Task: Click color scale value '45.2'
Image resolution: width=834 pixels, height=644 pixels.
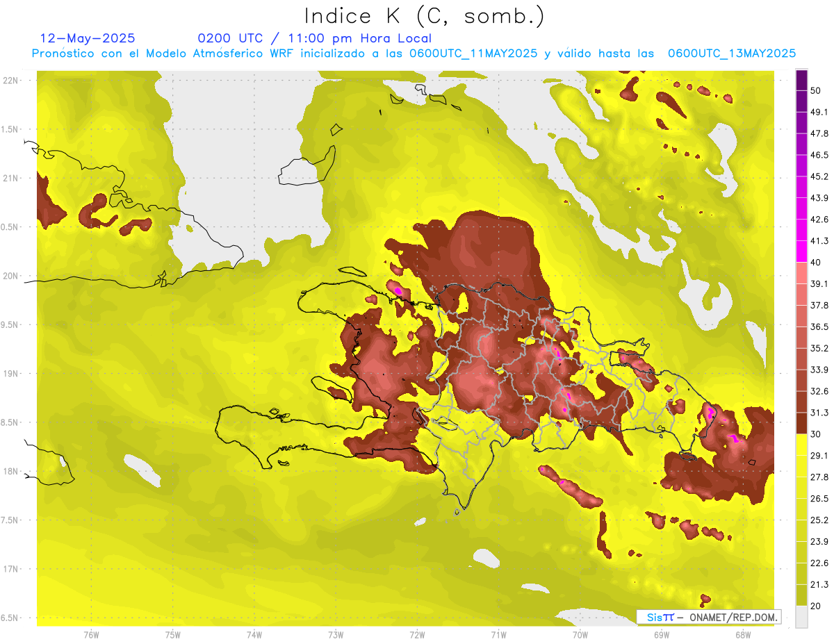Action: pyautogui.click(x=819, y=176)
